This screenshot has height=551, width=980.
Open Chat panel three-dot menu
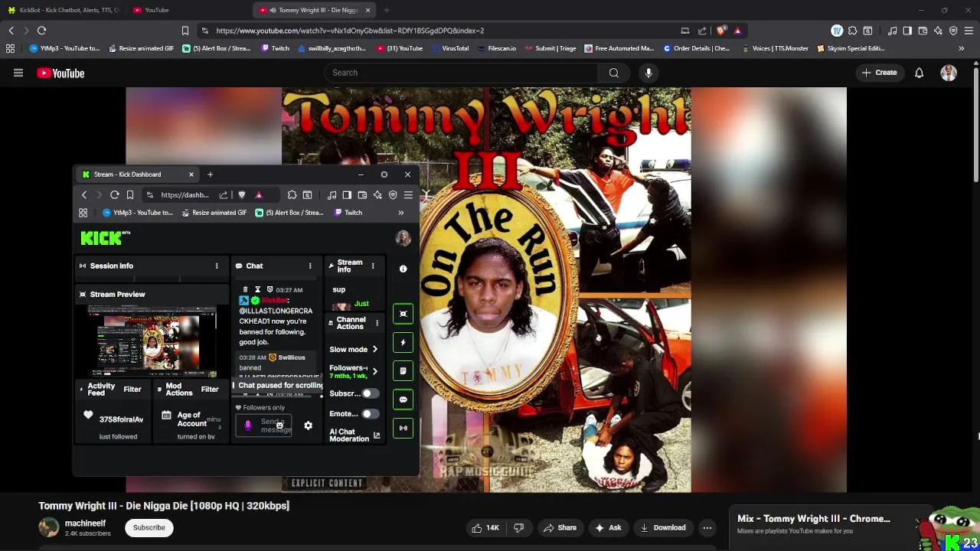pos(310,266)
